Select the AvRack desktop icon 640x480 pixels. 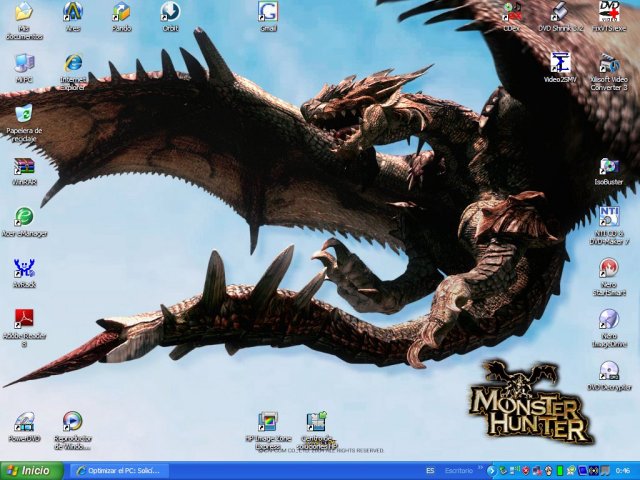point(24,268)
